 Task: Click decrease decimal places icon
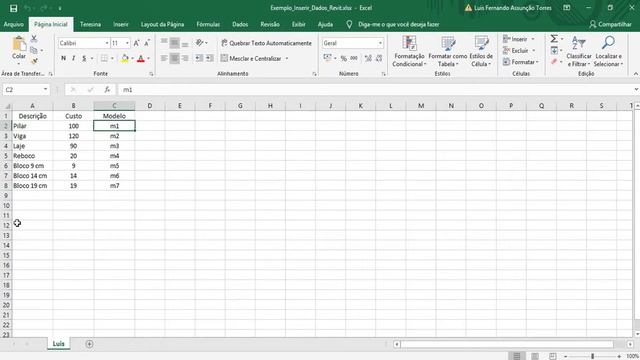click(379, 58)
